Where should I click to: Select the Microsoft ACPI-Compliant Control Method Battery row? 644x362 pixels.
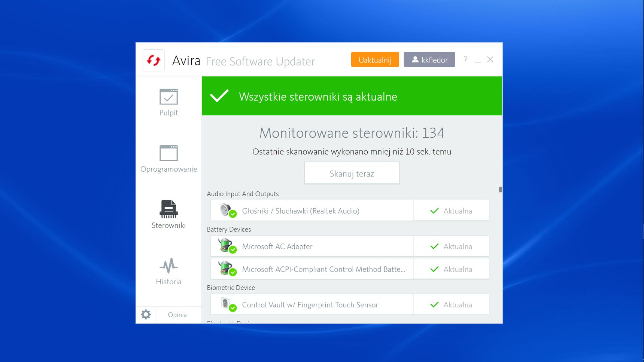[x=350, y=269]
